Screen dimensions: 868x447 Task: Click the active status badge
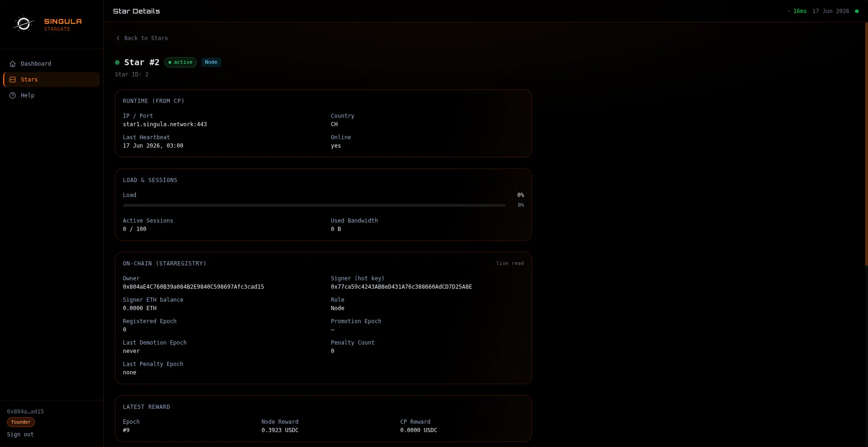click(x=181, y=62)
